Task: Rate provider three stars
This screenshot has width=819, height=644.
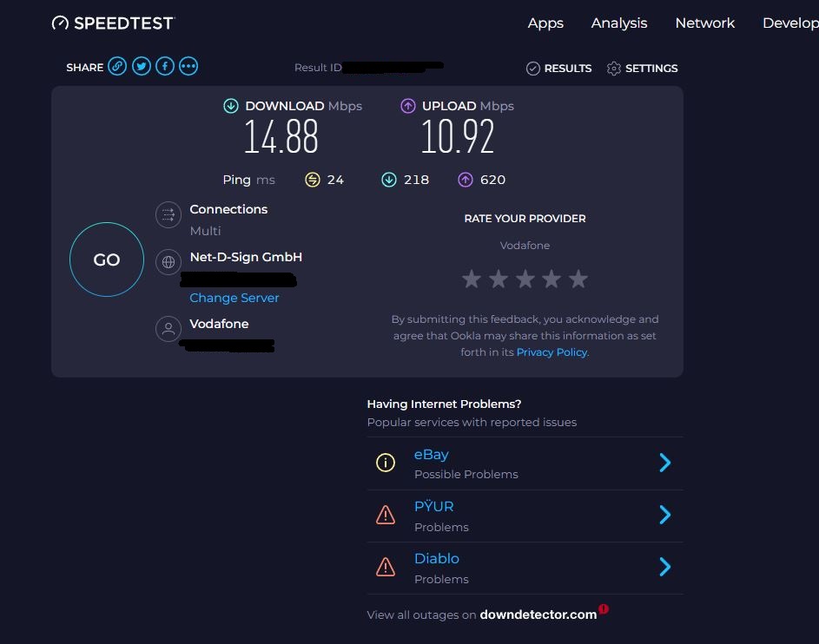Action: pyautogui.click(x=525, y=279)
